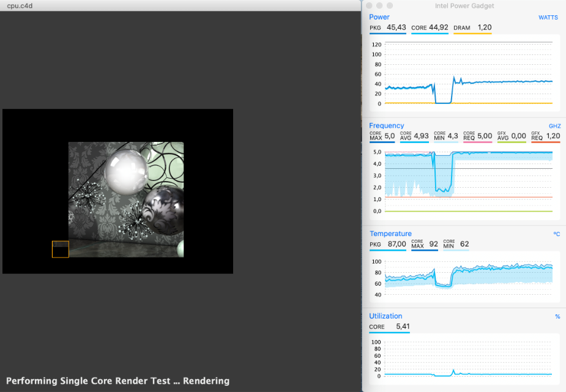Click the WATTS unit label
This screenshot has height=392, width=566.
(x=548, y=18)
